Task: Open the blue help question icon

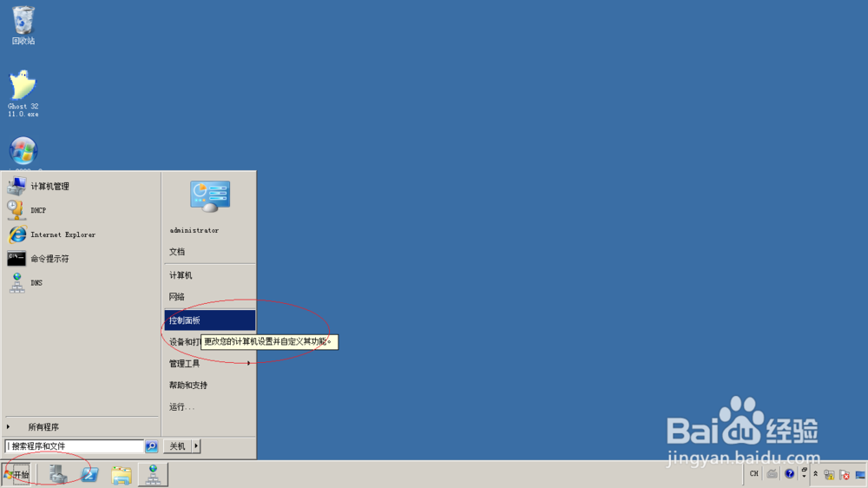Action: coord(789,473)
